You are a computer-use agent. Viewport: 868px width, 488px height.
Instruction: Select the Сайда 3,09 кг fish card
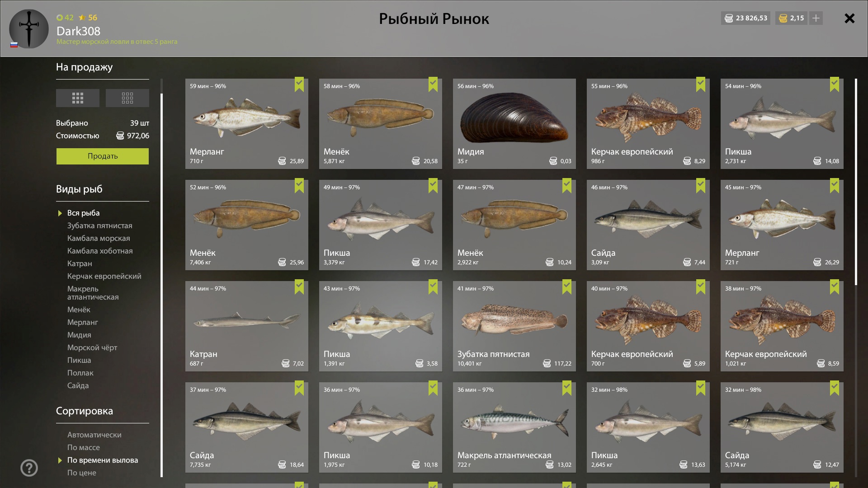[648, 225]
